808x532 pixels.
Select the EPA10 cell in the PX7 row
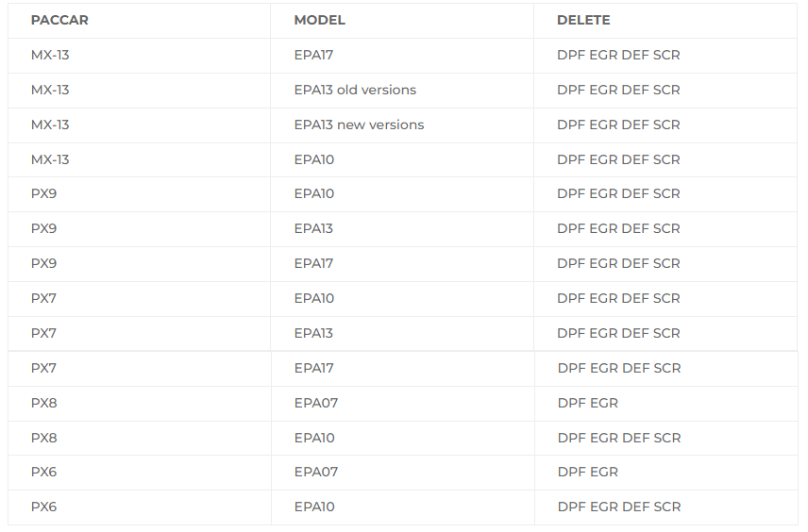tap(314, 298)
